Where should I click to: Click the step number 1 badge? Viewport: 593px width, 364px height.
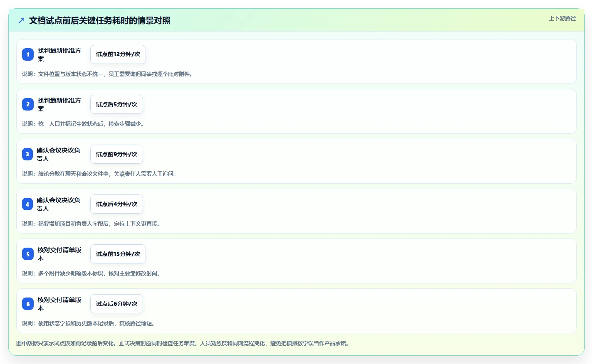coord(28,54)
